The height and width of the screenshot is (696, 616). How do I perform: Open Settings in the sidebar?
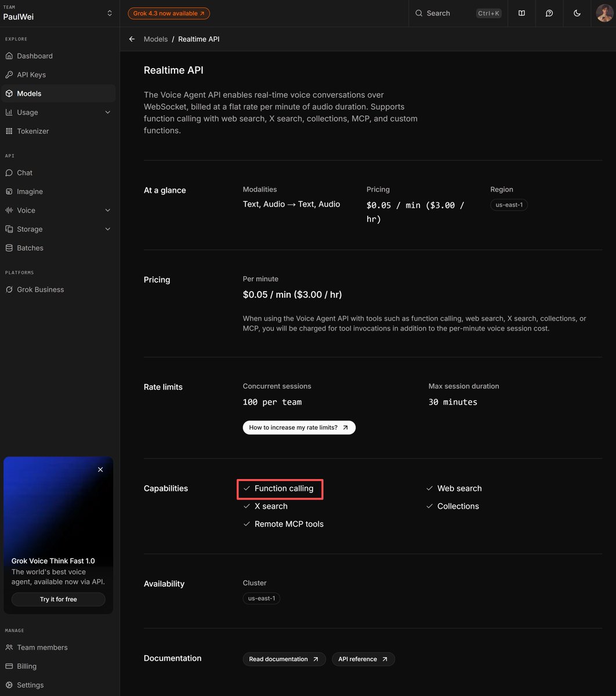pos(58,685)
